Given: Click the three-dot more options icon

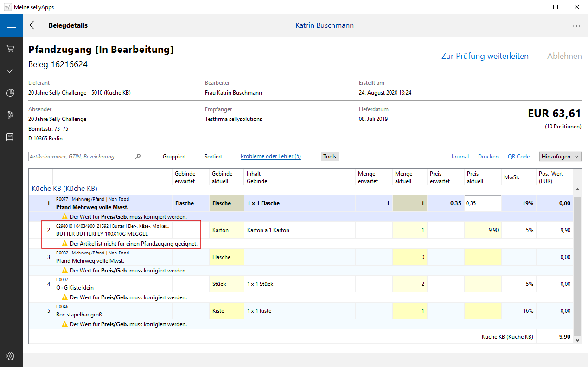Looking at the screenshot, I should pyautogui.click(x=576, y=26).
